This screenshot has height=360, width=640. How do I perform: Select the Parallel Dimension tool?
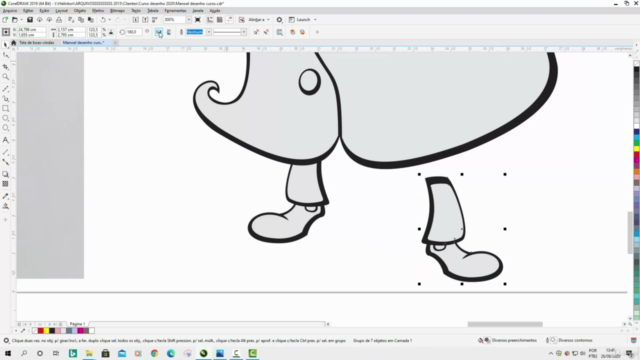[5, 152]
